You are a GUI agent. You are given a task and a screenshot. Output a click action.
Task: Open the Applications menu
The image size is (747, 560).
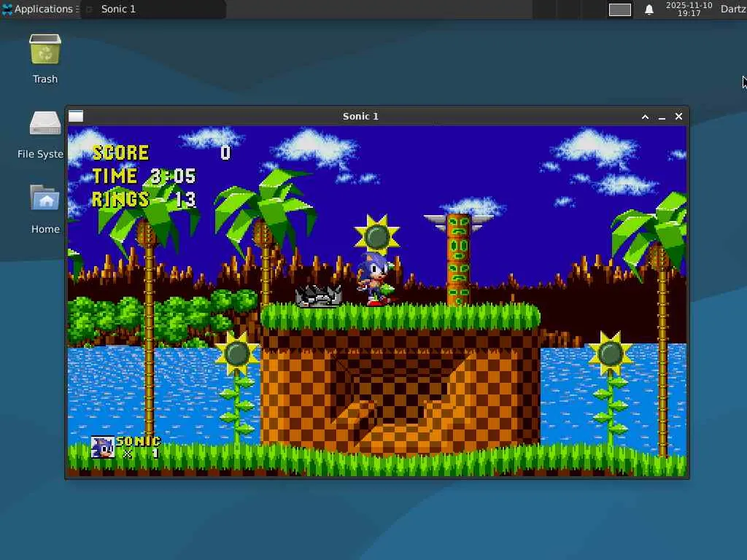pyautogui.click(x=40, y=9)
